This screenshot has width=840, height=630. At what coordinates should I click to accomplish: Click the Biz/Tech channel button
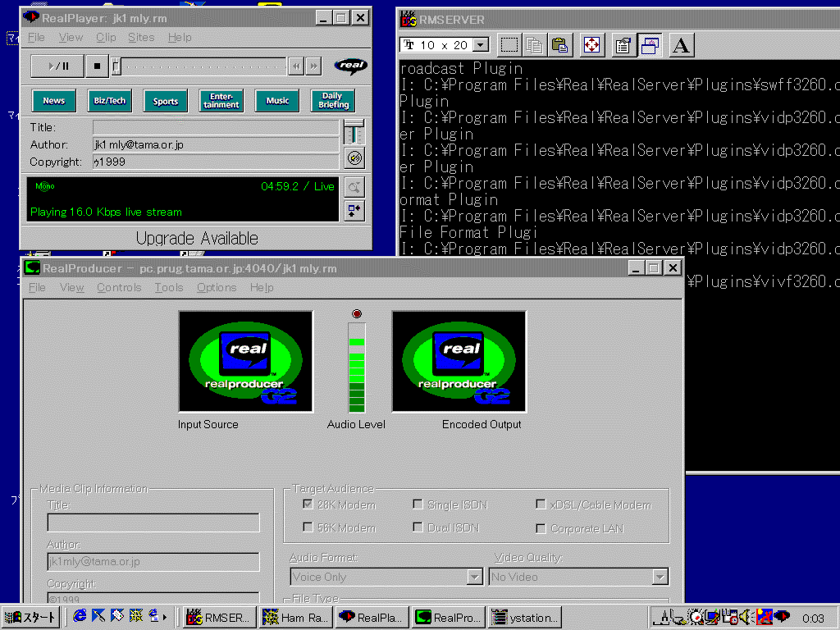[109, 101]
